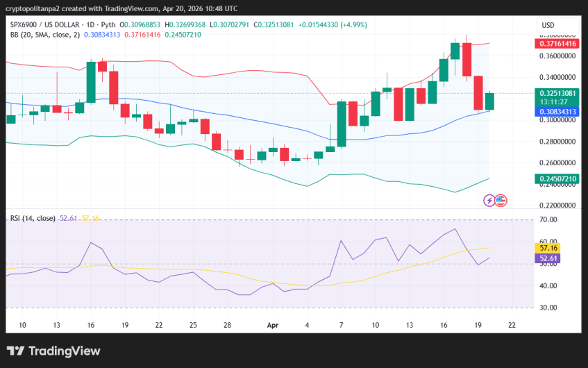Click the green 0.32513081 current price label
This screenshot has width=588, height=368.
(557, 93)
